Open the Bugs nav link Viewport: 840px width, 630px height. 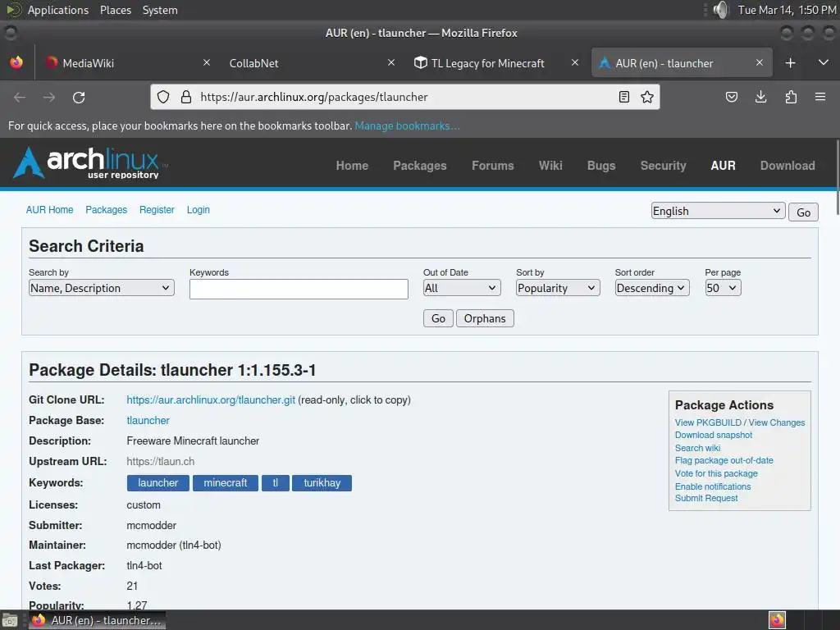tap(601, 166)
